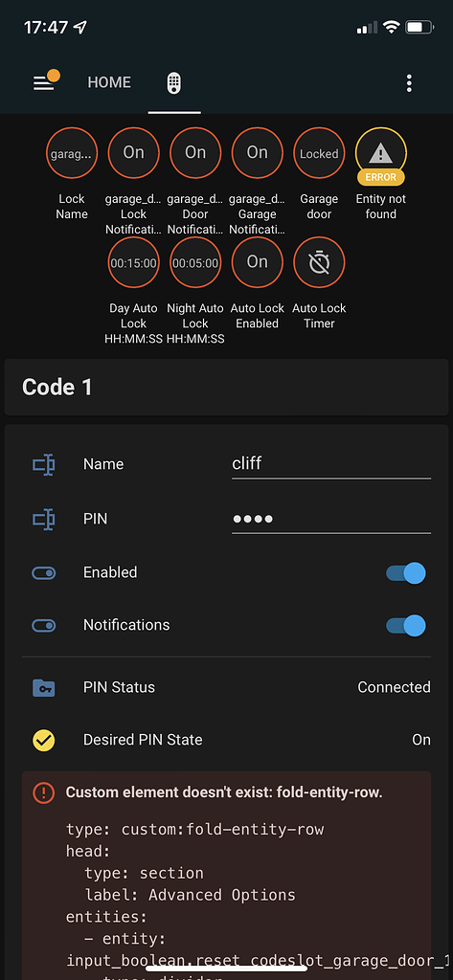
Task: Select the remote control tab icon
Action: [x=174, y=83]
